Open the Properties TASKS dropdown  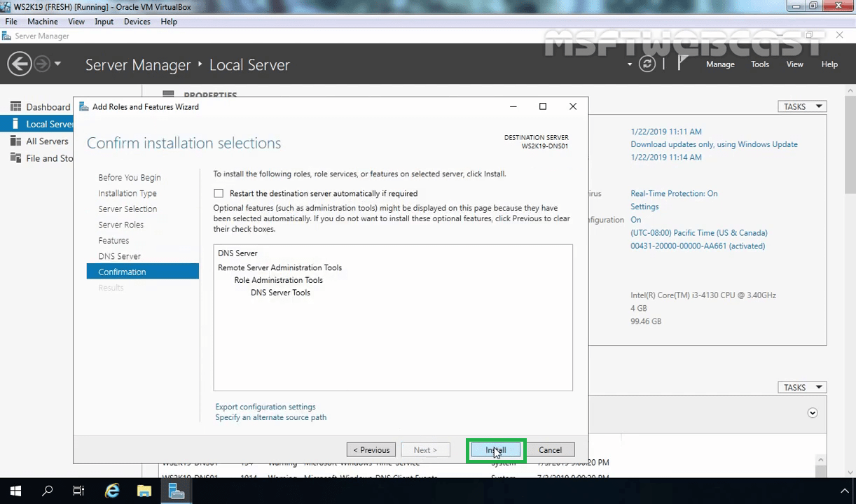tap(802, 106)
